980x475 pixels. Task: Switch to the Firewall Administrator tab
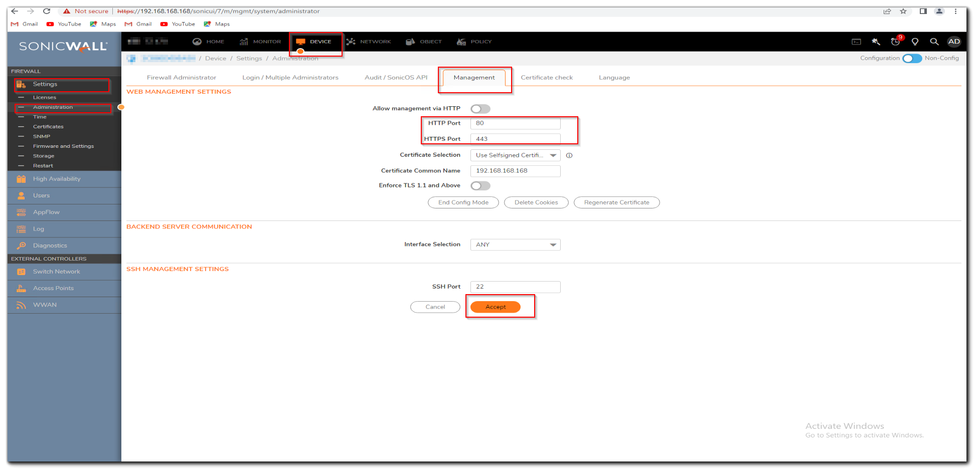coord(182,78)
